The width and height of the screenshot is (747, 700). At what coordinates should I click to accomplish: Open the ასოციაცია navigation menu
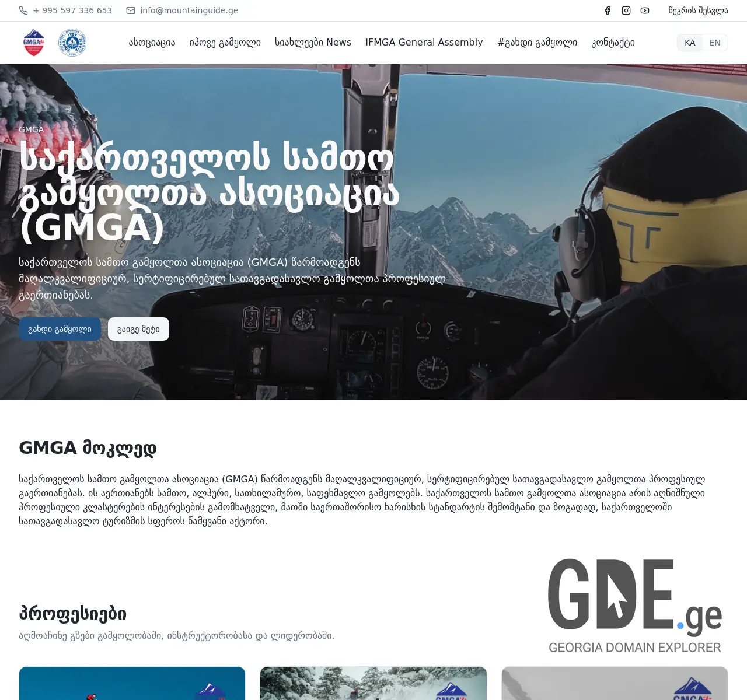[151, 42]
